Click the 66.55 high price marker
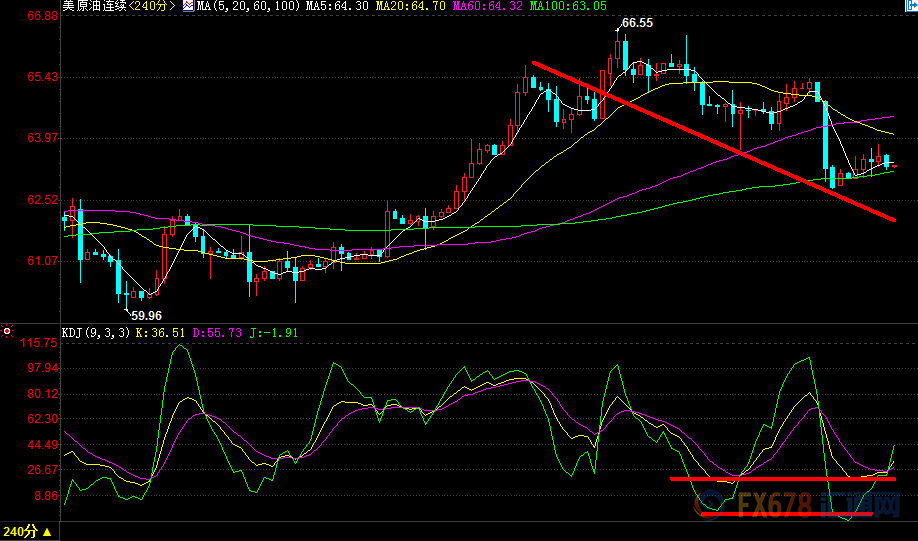Viewport: 918px width, 541px height. (637, 23)
